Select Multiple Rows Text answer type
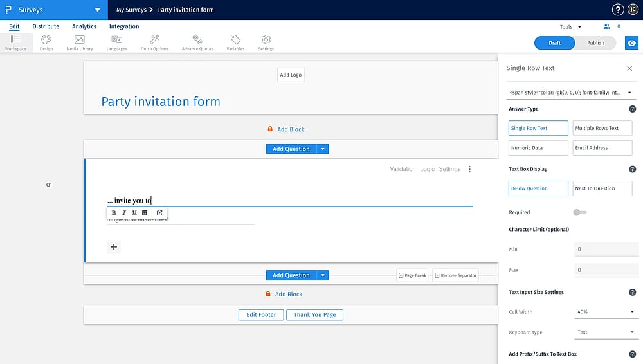The image size is (643, 364). click(602, 128)
